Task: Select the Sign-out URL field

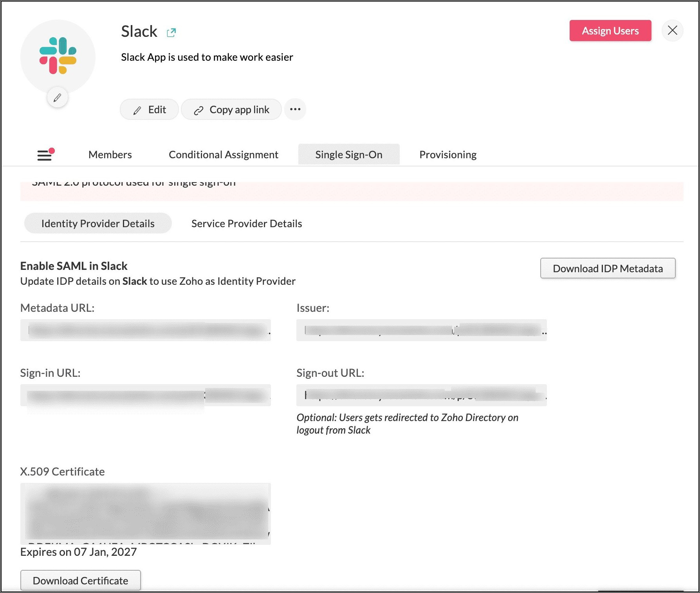Action: pos(422,395)
